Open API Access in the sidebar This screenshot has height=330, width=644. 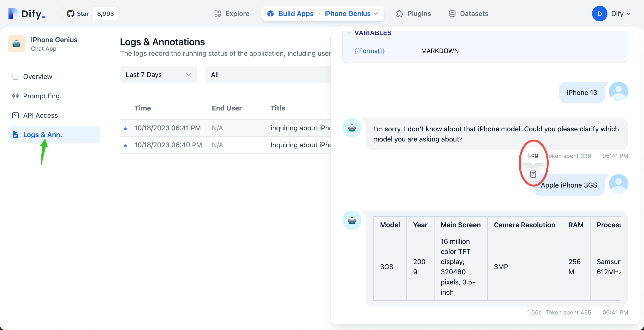(x=40, y=115)
